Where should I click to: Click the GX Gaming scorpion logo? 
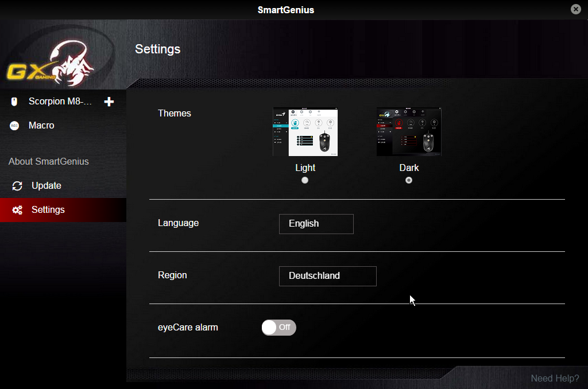click(51, 63)
